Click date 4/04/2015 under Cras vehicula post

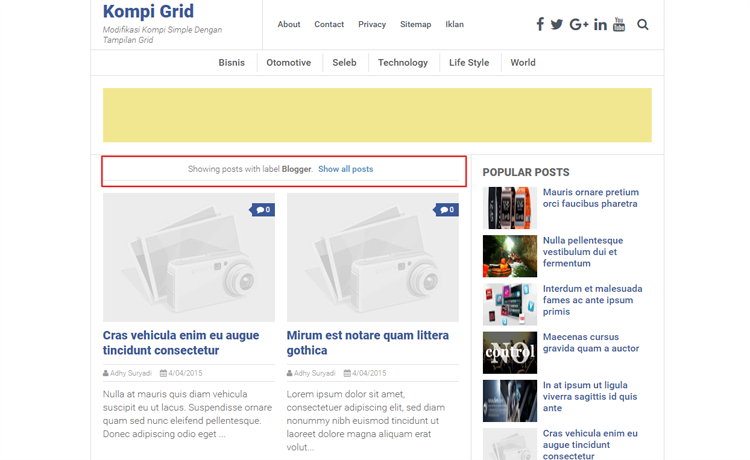(181, 373)
